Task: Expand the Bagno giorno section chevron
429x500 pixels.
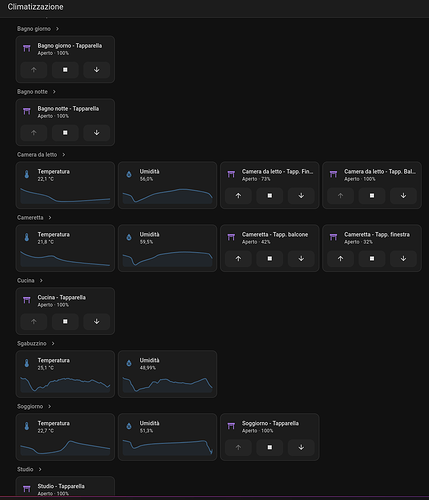Action: [57, 29]
